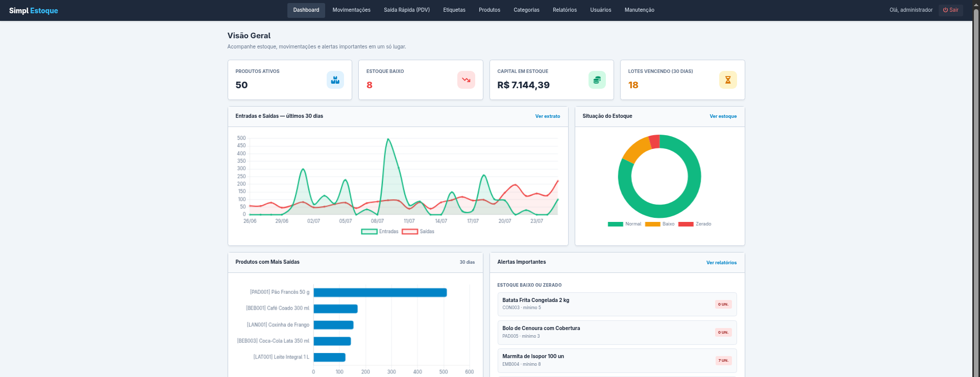Follow the Ver estoque link
980x377 pixels.
723,116
